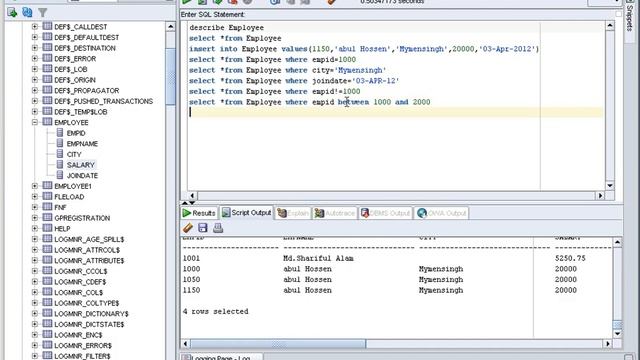Open the filter funnel icon above the tree
Screen dimensions: 640x360
(x=42, y=13)
